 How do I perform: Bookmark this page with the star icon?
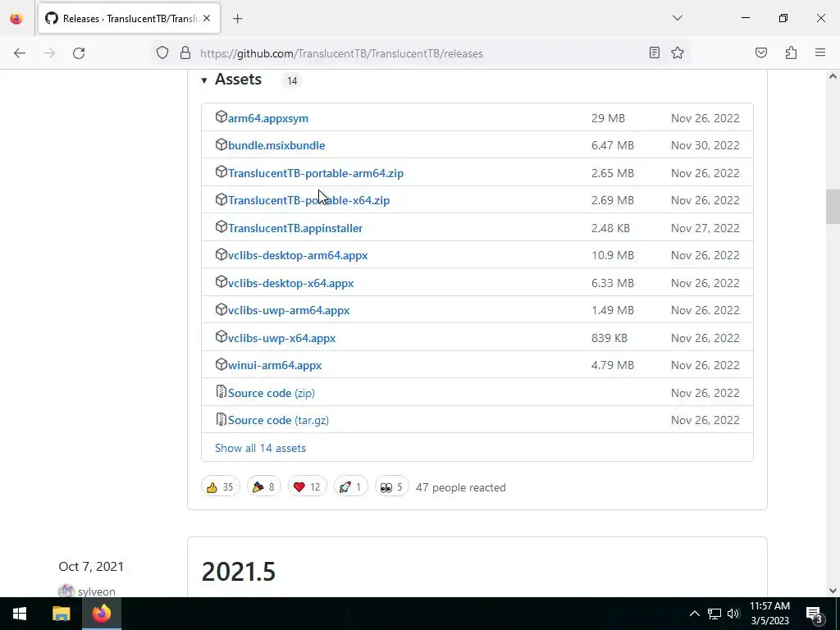[678, 52]
